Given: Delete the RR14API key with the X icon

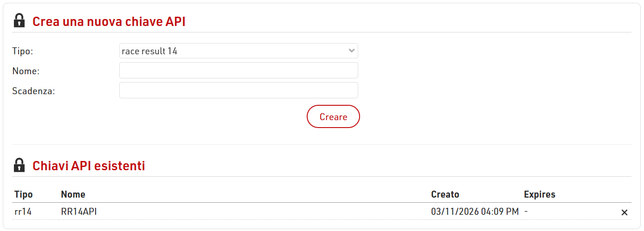Looking at the screenshot, I should (x=624, y=212).
